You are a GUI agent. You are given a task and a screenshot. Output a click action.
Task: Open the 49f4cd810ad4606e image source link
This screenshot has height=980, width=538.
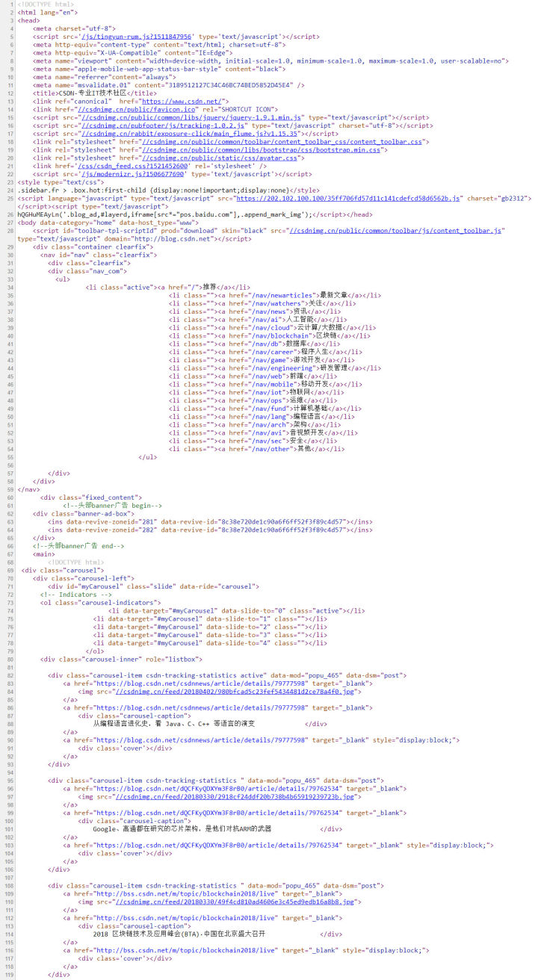(x=238, y=902)
